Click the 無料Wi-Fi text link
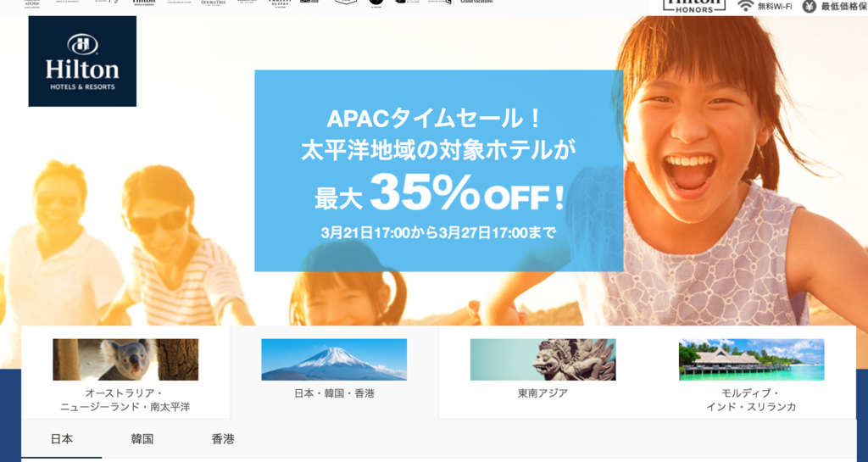The height and width of the screenshot is (462, 868). tap(775, 6)
